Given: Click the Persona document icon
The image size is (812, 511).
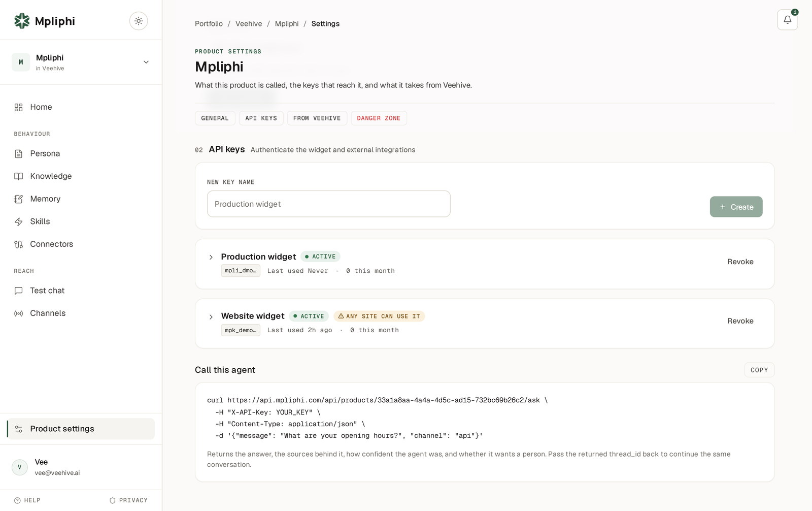Looking at the screenshot, I should click(x=19, y=154).
